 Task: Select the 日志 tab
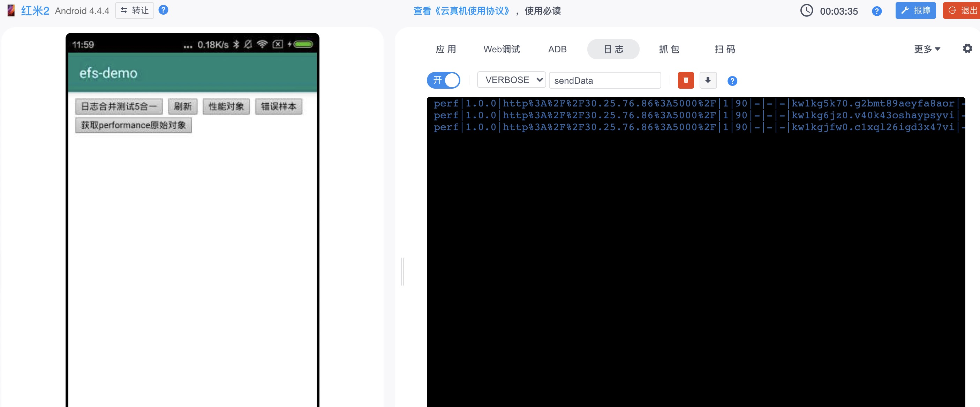[613, 49]
